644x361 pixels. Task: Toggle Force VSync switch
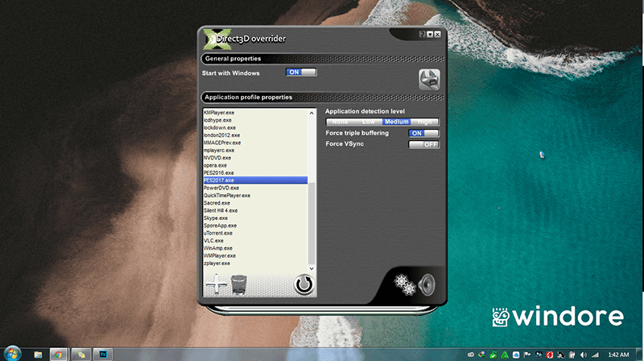[424, 144]
